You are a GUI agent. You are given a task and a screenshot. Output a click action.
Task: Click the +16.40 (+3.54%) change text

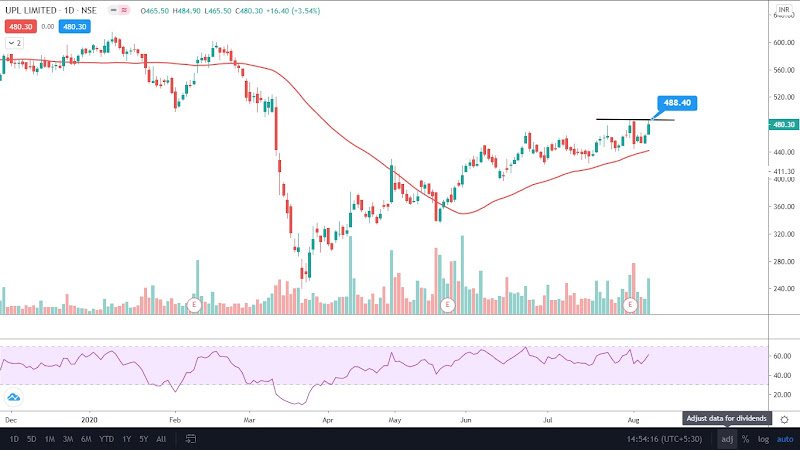coord(293,11)
